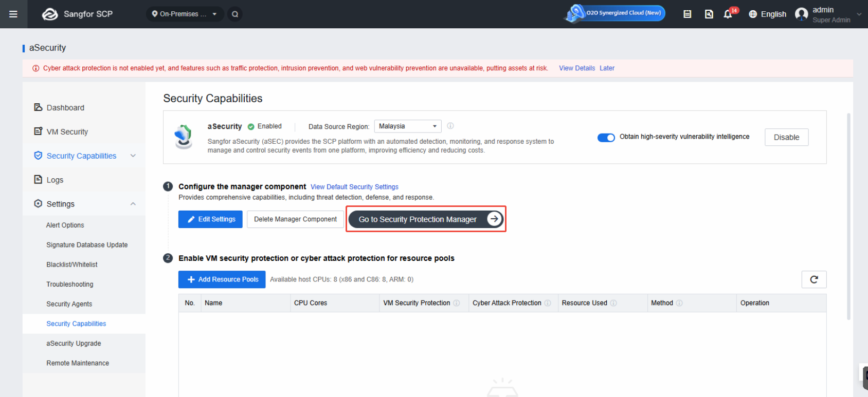This screenshot has height=397, width=868.
Task: Click info icon beside Resource Used
Action: coord(613,303)
